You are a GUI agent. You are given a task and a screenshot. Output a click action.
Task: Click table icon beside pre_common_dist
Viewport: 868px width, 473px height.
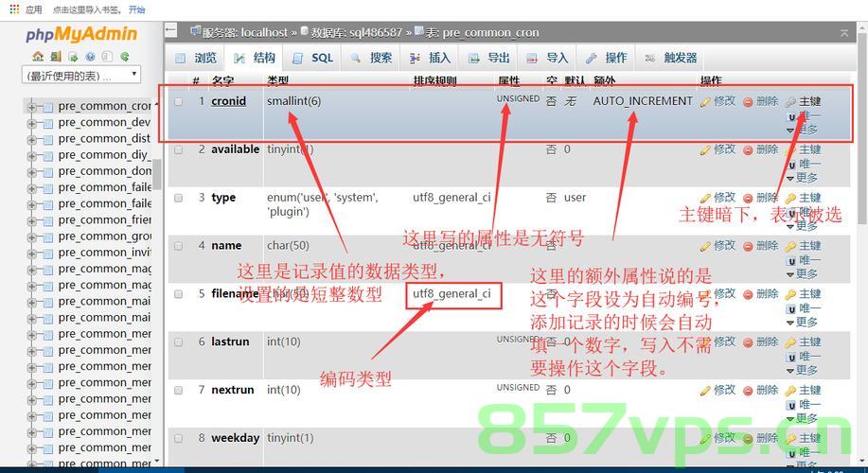[48, 139]
